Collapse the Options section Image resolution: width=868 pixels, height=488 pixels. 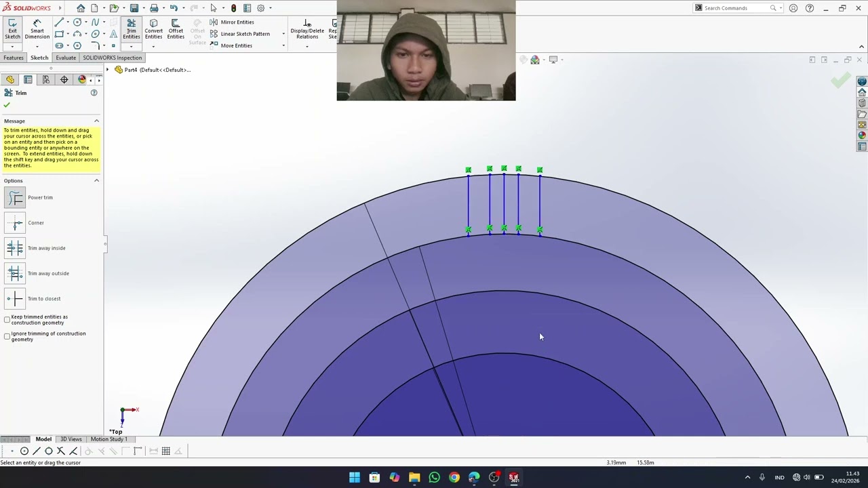pos(96,180)
